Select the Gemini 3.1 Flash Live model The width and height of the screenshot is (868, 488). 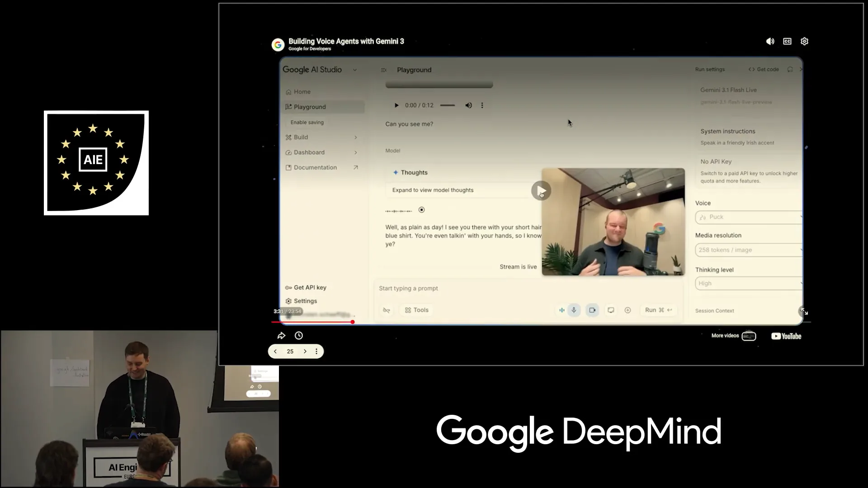[748, 96]
